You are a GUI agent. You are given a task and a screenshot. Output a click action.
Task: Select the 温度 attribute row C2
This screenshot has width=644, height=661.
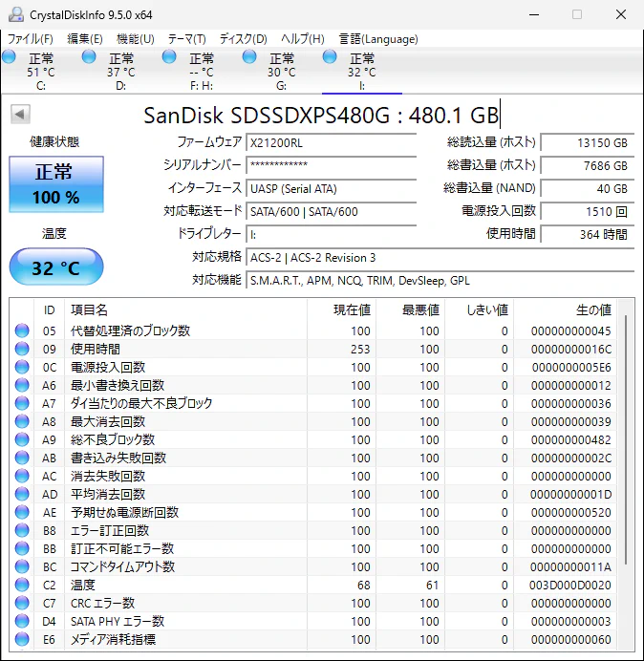click(x=313, y=586)
